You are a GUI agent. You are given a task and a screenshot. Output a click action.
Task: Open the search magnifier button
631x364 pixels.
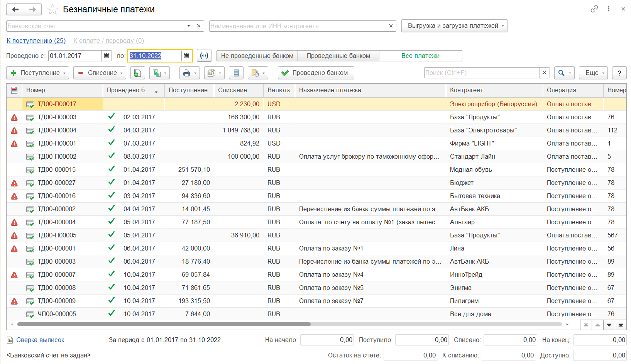(x=564, y=73)
